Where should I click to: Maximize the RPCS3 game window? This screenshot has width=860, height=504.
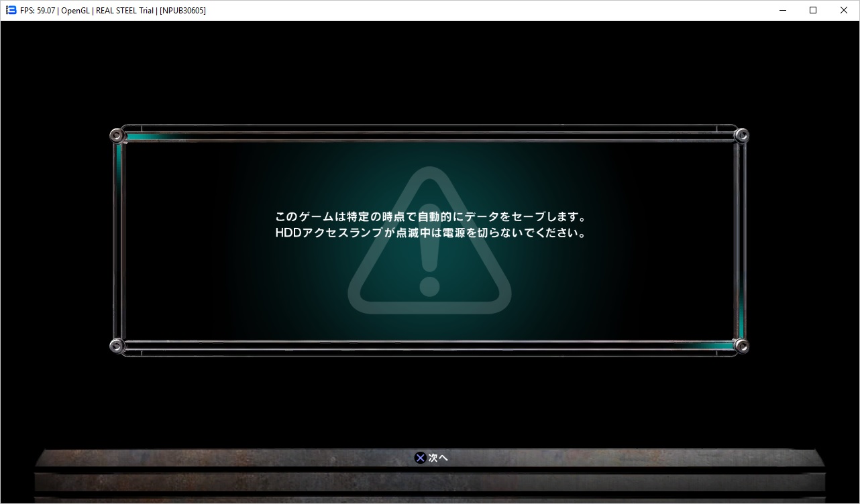pyautogui.click(x=813, y=10)
